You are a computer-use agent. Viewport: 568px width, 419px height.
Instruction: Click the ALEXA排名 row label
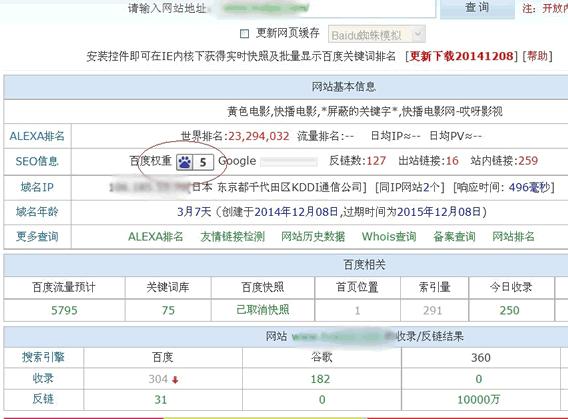(37, 136)
